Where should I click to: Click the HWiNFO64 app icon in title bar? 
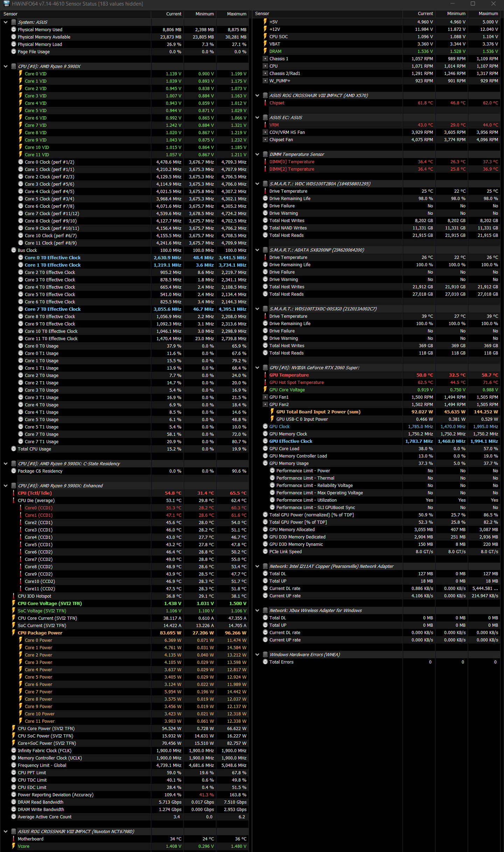(x=6, y=4)
